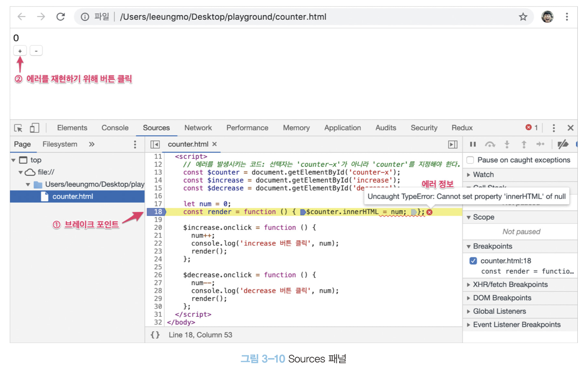Click the Step debugger button

point(540,144)
